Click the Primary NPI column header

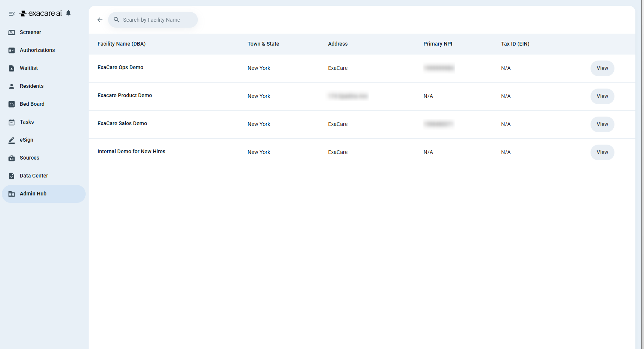tap(438, 44)
